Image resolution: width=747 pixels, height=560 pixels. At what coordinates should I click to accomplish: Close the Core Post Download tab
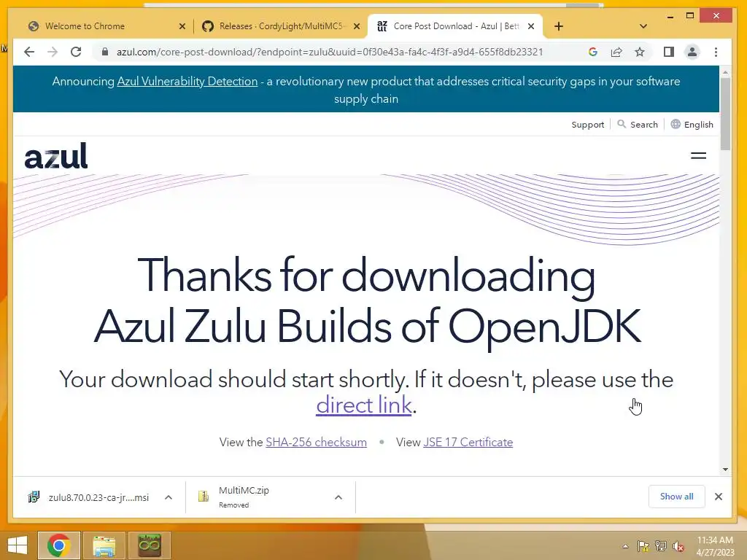(531, 27)
